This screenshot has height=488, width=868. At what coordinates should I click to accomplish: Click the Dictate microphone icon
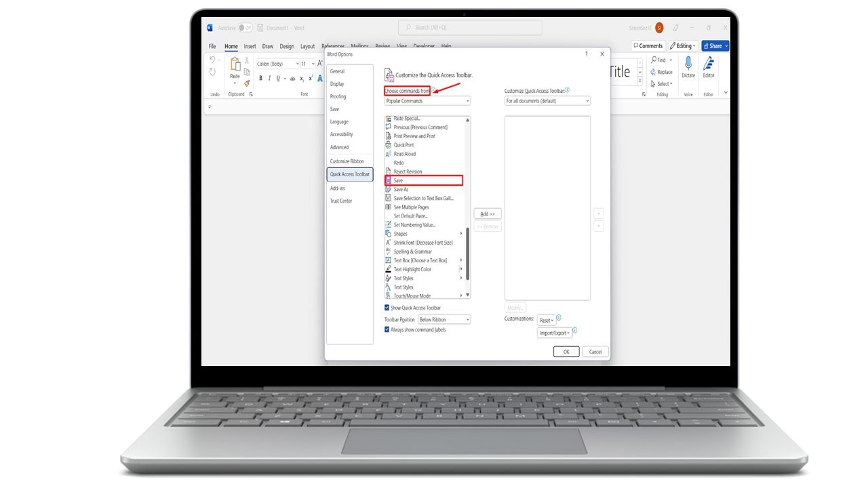point(688,64)
